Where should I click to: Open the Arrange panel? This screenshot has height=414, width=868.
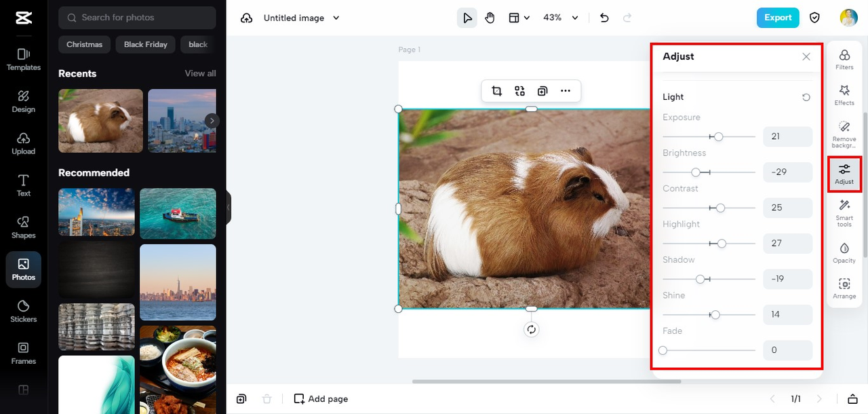click(844, 288)
